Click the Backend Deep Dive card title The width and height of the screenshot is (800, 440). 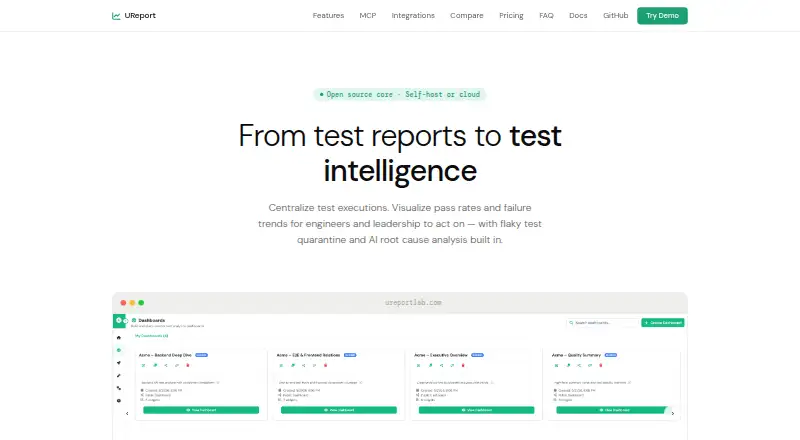[165, 355]
